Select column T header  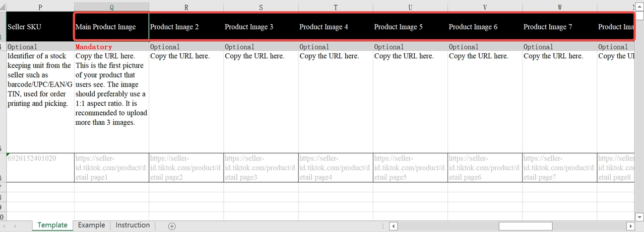[x=336, y=7]
